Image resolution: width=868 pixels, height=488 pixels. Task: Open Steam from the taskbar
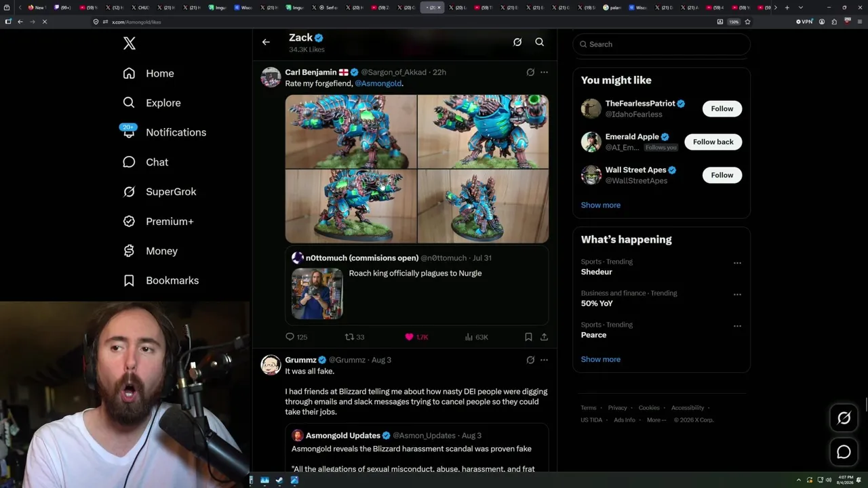pos(279,481)
